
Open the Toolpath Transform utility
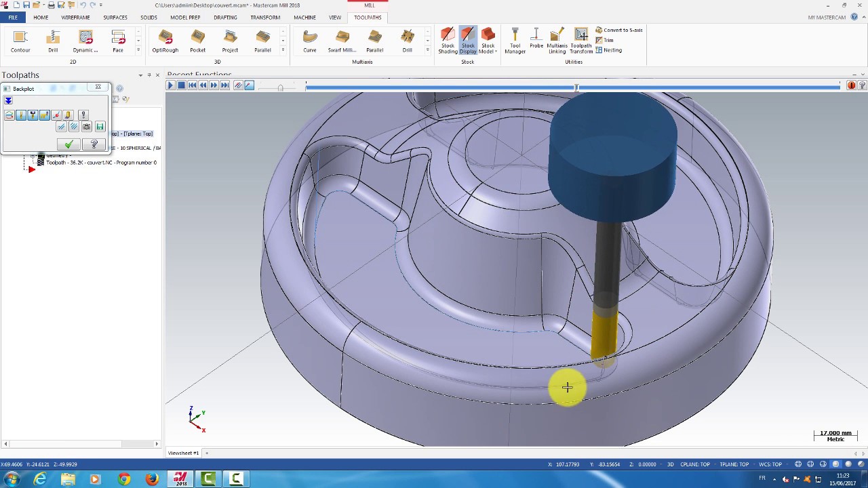[x=581, y=41]
